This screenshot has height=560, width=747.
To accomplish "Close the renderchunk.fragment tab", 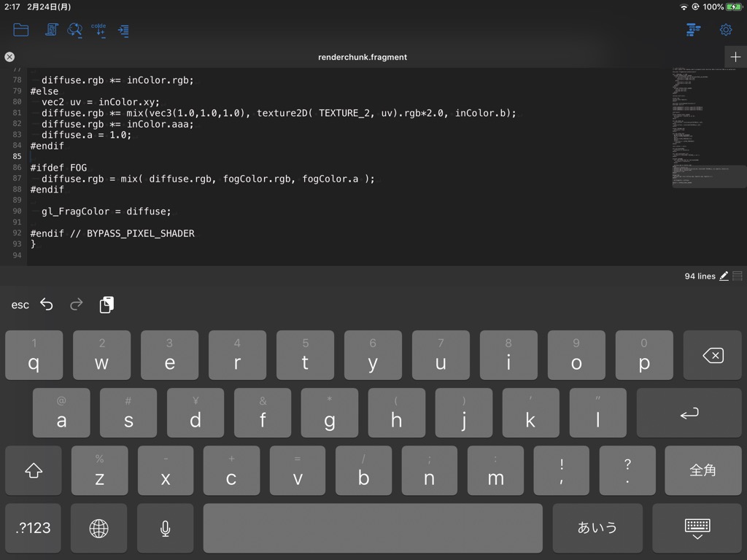I will pos(9,57).
